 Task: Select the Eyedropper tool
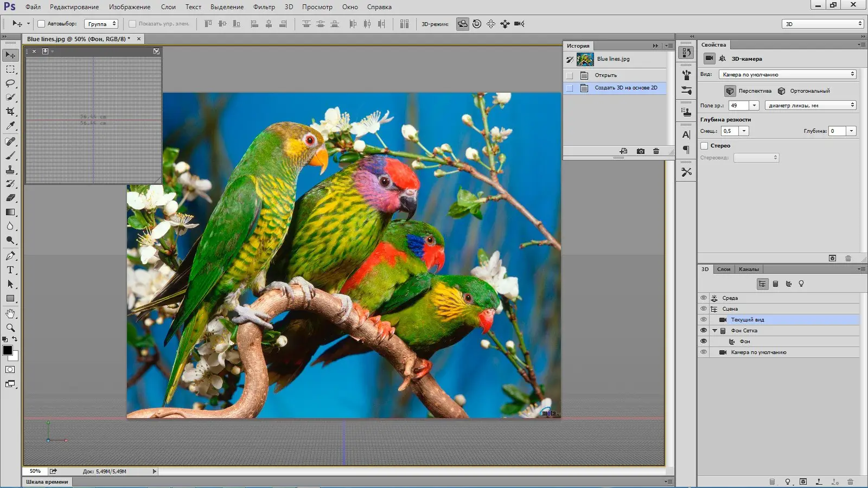(10, 126)
